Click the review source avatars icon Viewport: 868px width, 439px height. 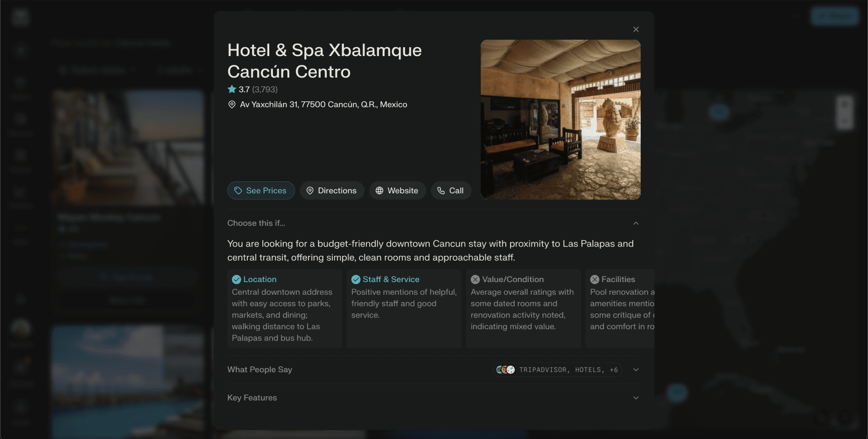[505, 370]
